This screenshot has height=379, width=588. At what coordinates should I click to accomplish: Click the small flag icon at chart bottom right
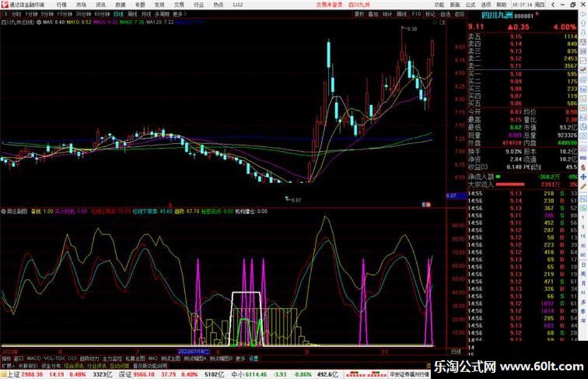[x=426, y=205]
